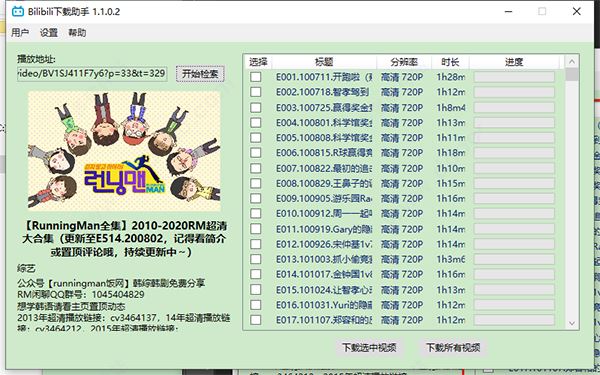Open the 设置 menu
This screenshot has height=375, width=600.
[x=49, y=33]
